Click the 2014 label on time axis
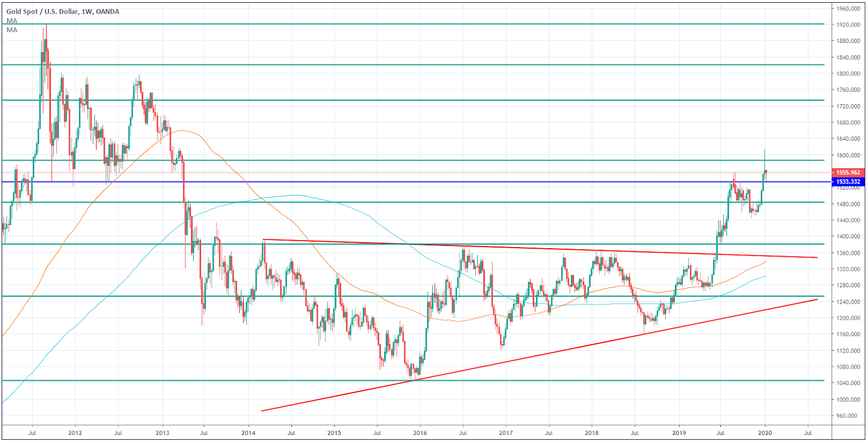Screen dimensions: 868x442 point(248,433)
